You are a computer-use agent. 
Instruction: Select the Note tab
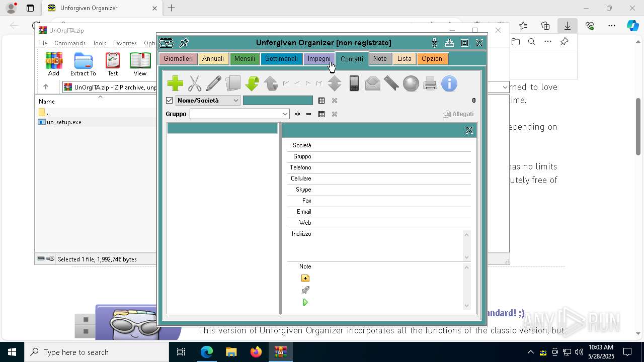(380, 59)
